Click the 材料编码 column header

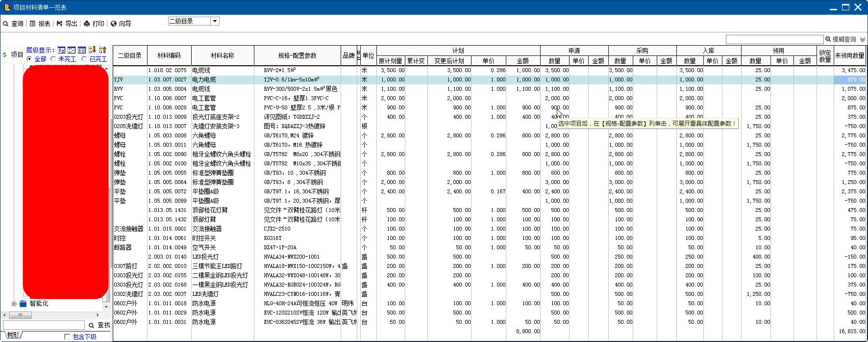(x=169, y=55)
